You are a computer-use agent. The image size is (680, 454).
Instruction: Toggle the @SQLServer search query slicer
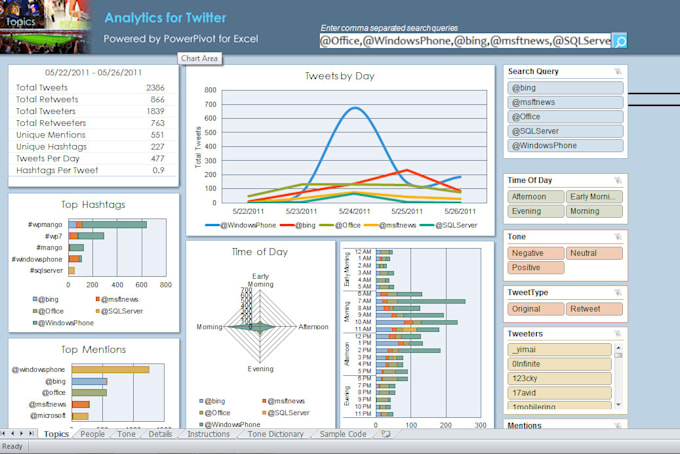(566, 131)
